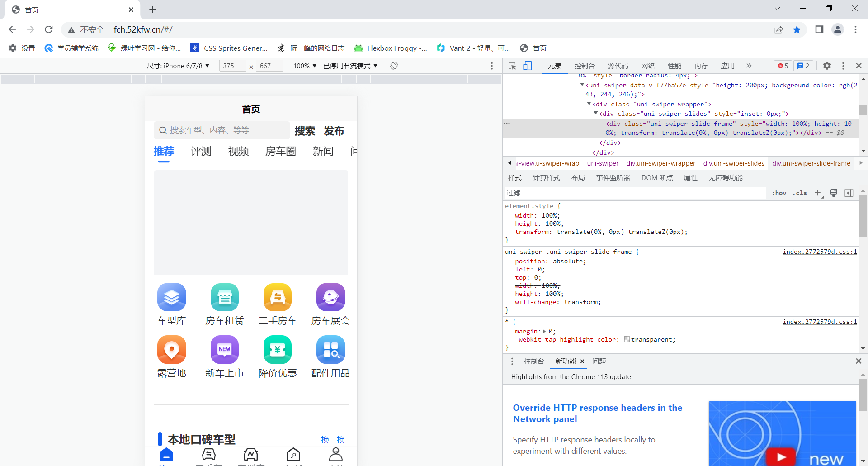Click the viewport width field 375
This screenshot has width=868, height=466.
click(232, 66)
